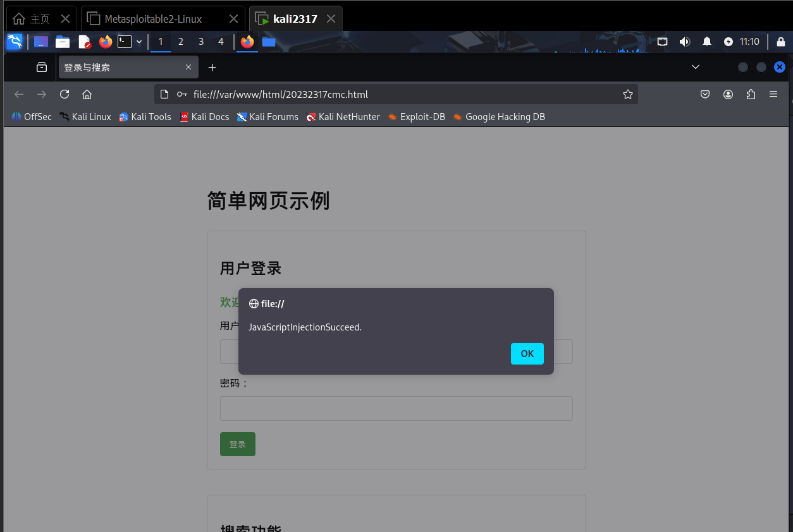Open the Firefox hamburger menu

773,94
